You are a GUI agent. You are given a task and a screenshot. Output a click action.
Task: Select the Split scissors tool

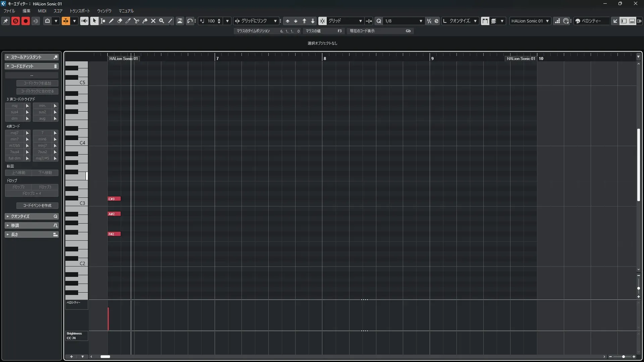coord(136,21)
